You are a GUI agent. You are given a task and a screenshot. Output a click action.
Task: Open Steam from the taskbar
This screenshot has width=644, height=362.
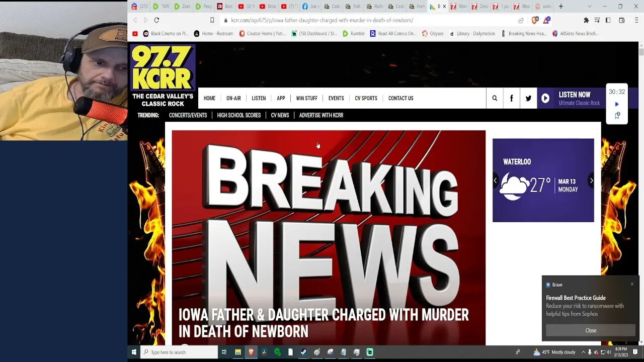click(x=303, y=352)
